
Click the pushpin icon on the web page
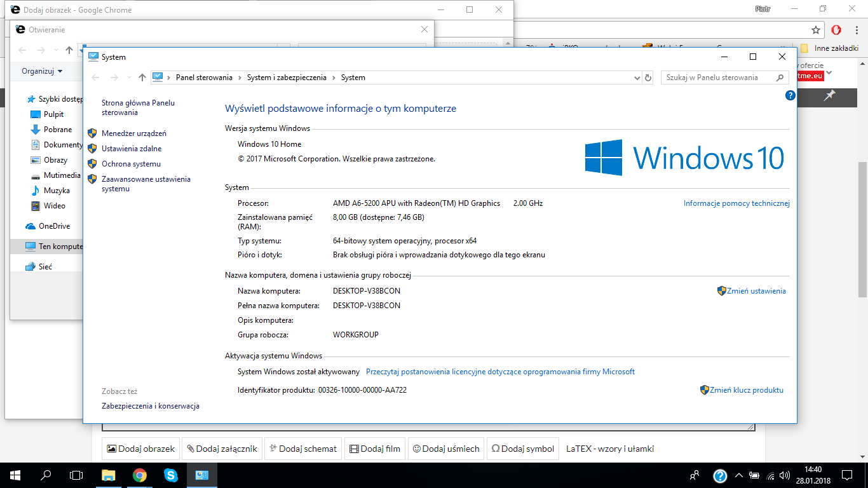click(x=829, y=95)
